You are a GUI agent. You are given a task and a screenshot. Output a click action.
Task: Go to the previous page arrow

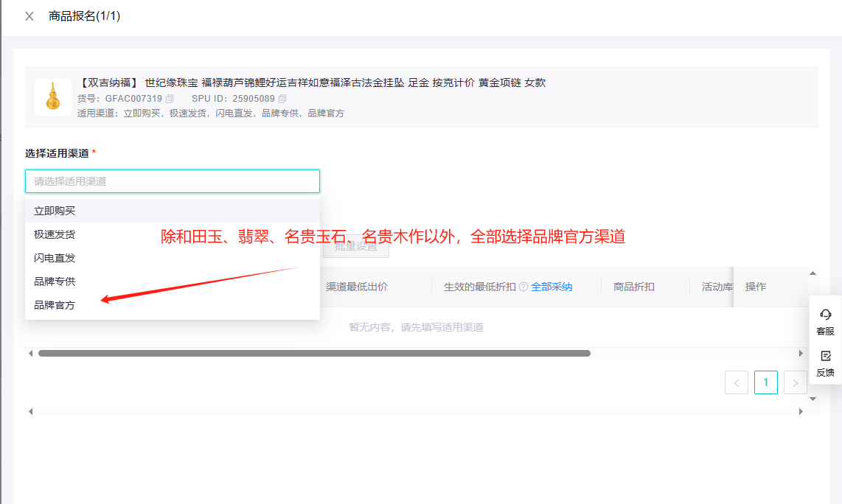coord(737,382)
